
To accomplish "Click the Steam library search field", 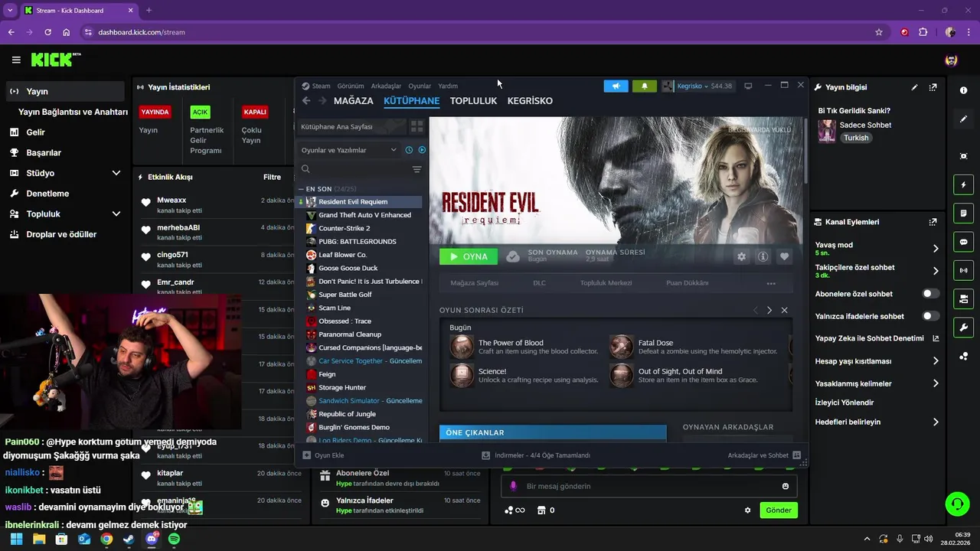I will [x=354, y=169].
